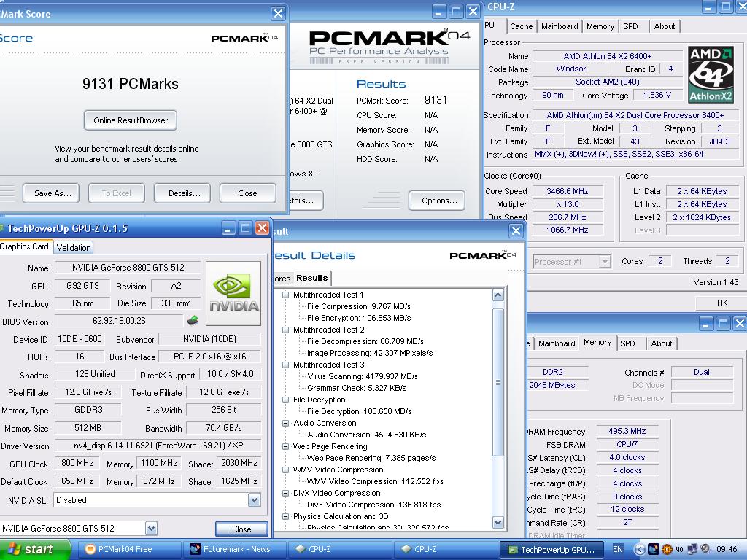Select TechPowerUp GPU-Z taskbar button
747x560 pixels.
coord(551,549)
